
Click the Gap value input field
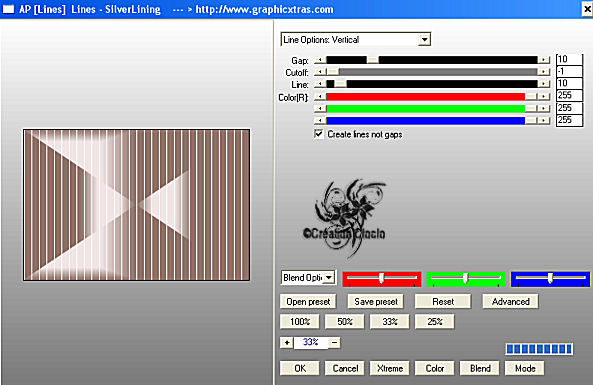click(x=569, y=59)
